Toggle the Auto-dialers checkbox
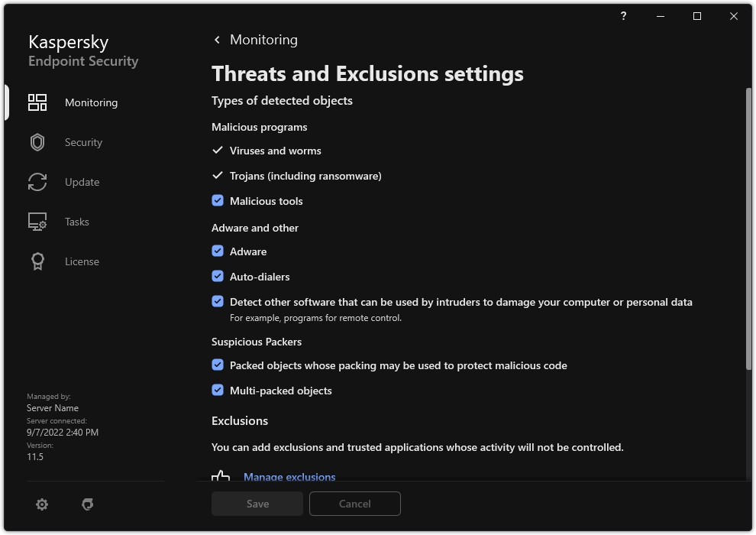 [218, 277]
